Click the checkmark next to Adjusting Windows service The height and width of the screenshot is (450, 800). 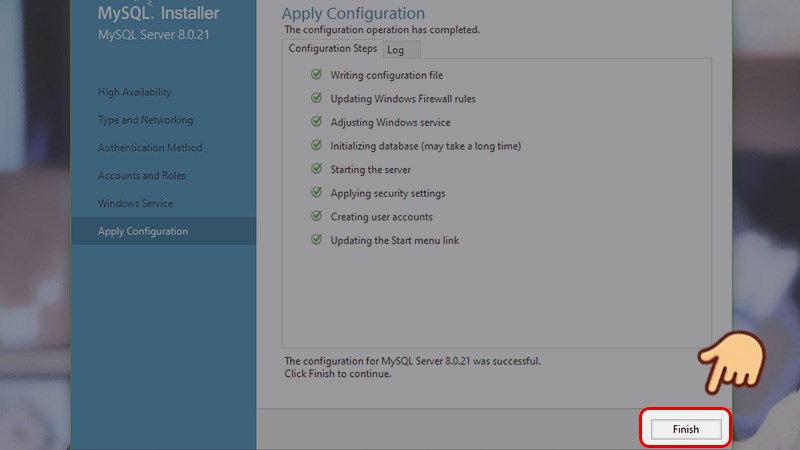316,122
